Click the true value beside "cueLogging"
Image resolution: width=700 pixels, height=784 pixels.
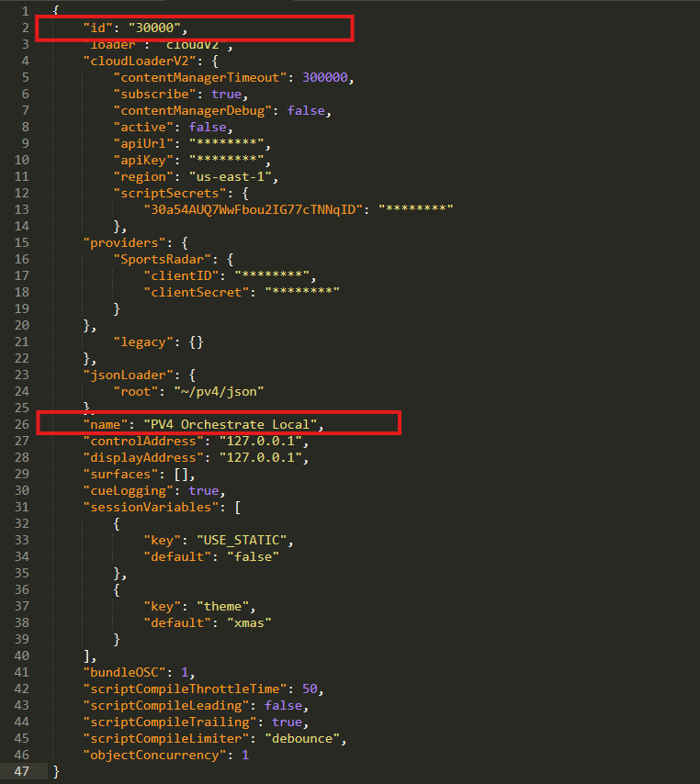(204, 490)
